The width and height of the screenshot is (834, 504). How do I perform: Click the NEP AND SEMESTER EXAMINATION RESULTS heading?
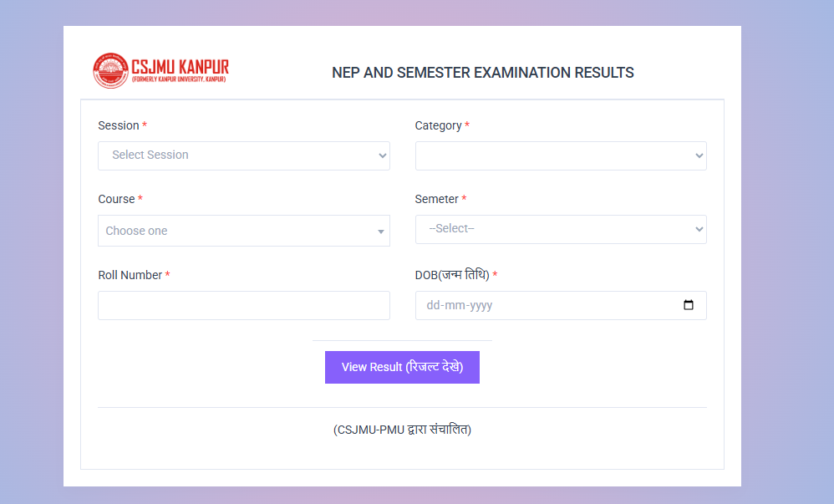(482, 73)
